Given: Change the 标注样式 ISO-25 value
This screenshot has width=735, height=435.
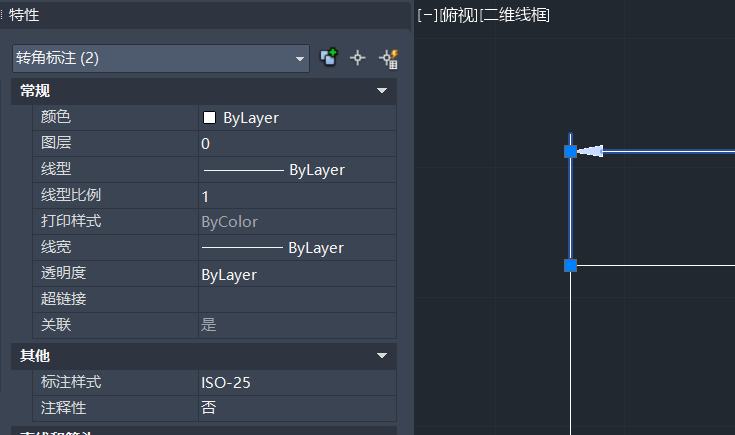Looking at the screenshot, I should 296,382.
